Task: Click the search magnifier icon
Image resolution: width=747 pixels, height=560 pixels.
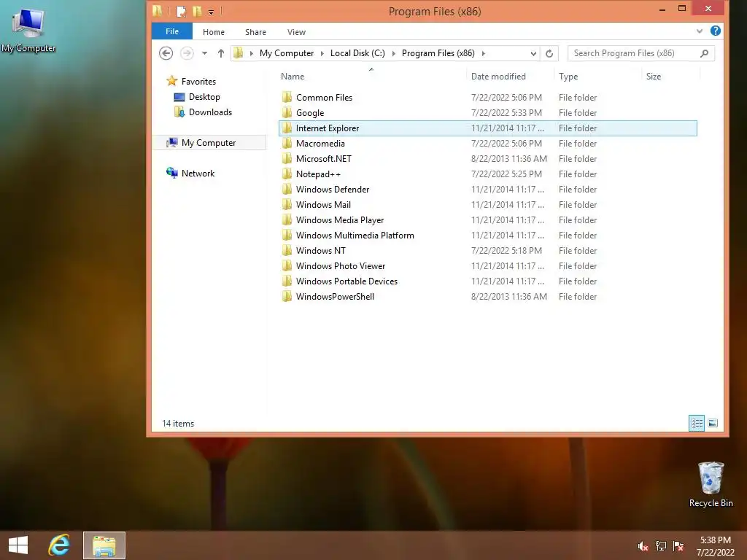Action: (x=705, y=53)
